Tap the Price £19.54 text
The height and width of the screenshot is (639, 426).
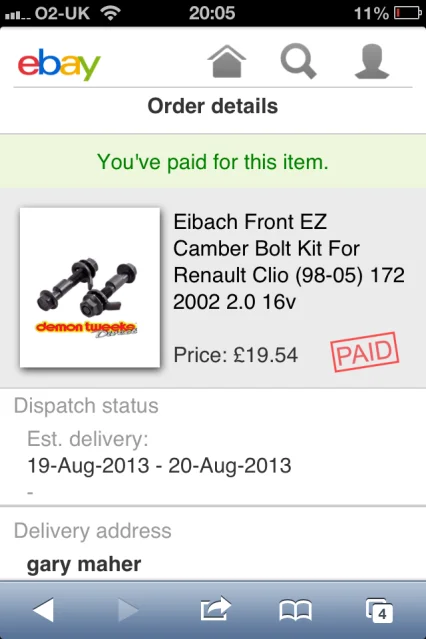pos(236,355)
